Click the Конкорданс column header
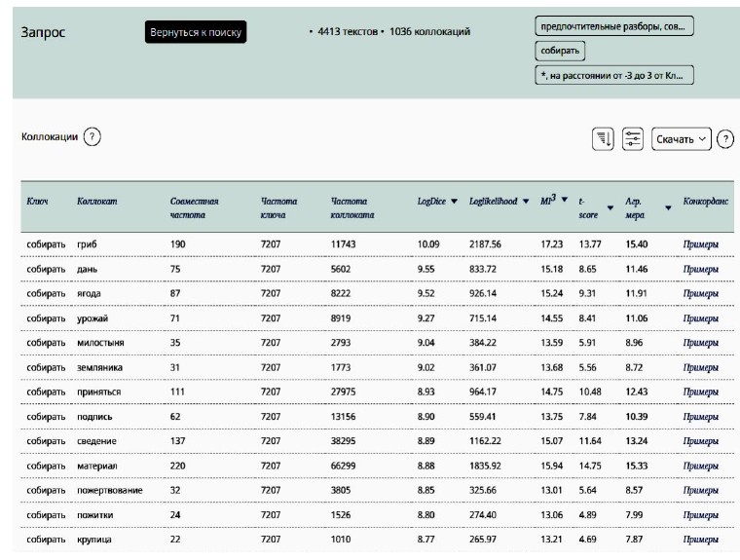The width and height of the screenshot is (740, 560). (x=704, y=202)
